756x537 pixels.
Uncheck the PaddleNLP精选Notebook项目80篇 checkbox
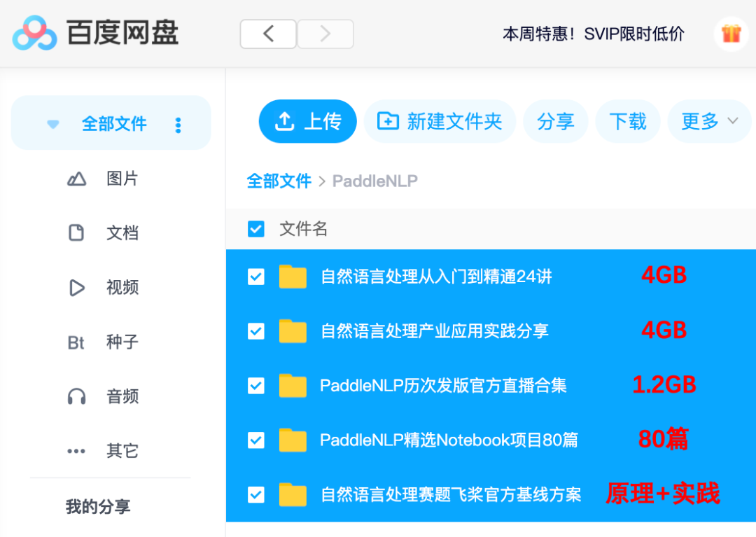point(256,440)
